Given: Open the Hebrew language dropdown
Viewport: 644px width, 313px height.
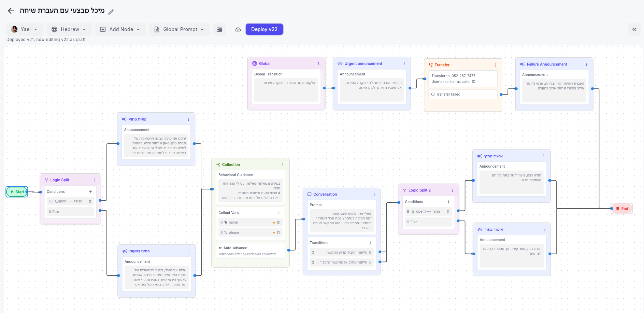Looking at the screenshot, I should tap(69, 29).
